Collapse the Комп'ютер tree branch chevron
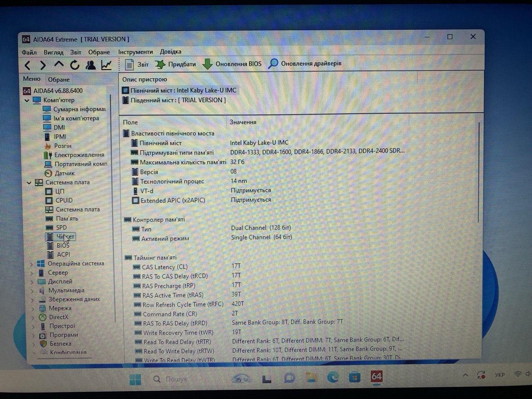532x399 pixels. [27, 100]
